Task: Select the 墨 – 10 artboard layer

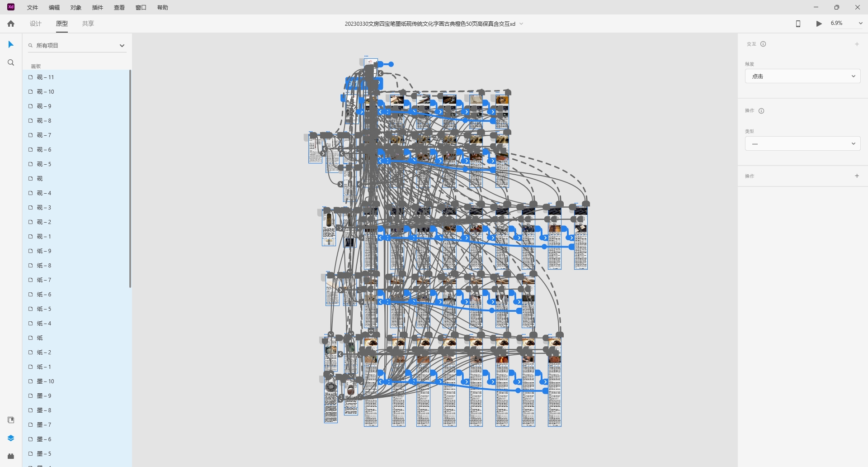Action: tap(45, 381)
